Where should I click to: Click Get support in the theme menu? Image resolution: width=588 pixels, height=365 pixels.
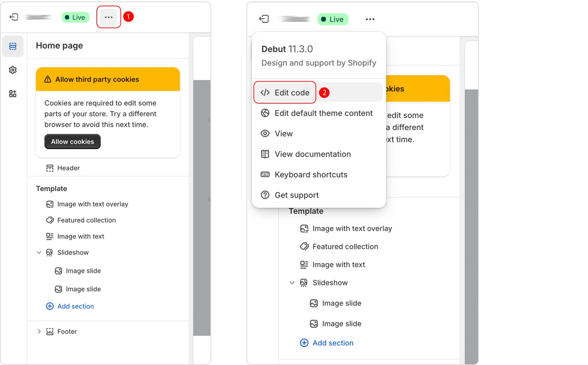click(x=296, y=195)
